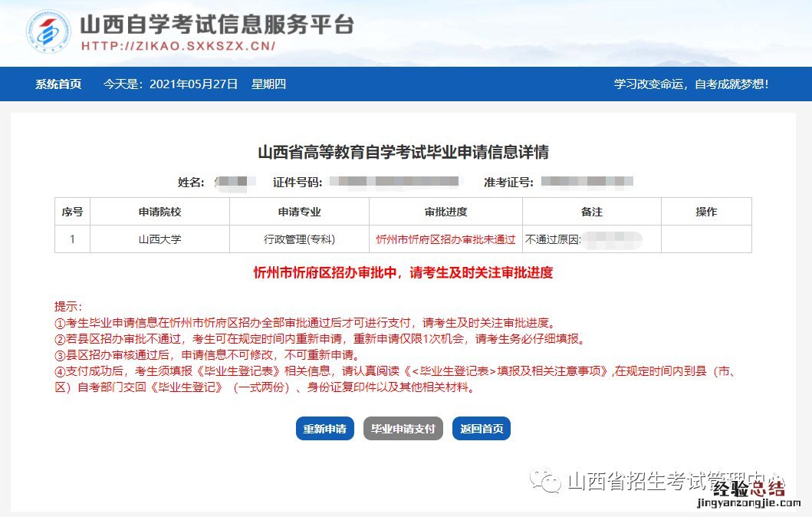Click the HTTP://ZIKAO.SXKSZX.CN/ address text
Image resolution: width=812 pixels, height=517 pixels.
179,45
